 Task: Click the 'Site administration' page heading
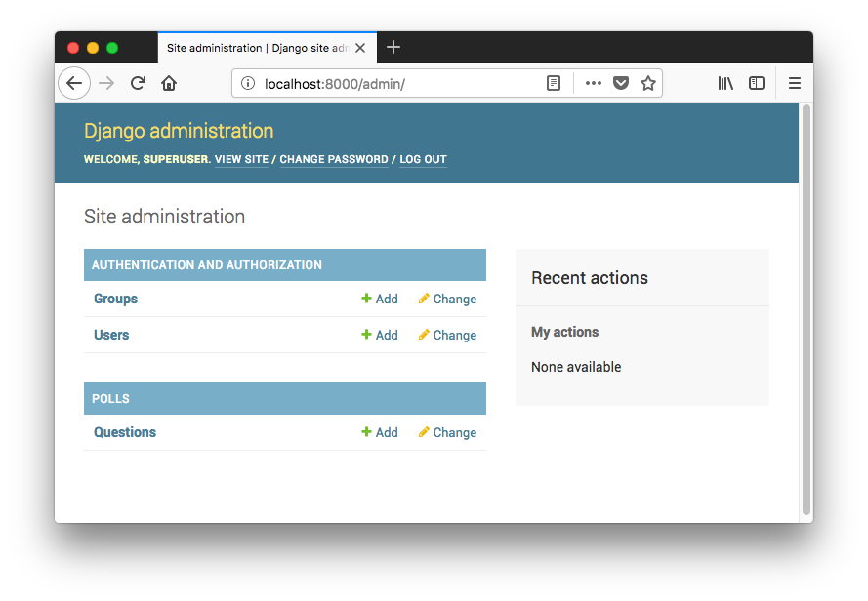164,217
